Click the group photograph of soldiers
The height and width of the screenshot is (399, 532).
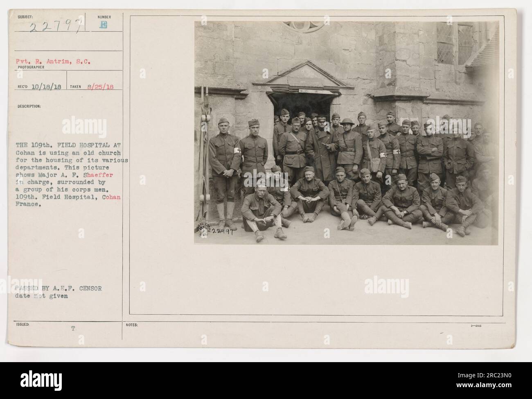click(346, 133)
